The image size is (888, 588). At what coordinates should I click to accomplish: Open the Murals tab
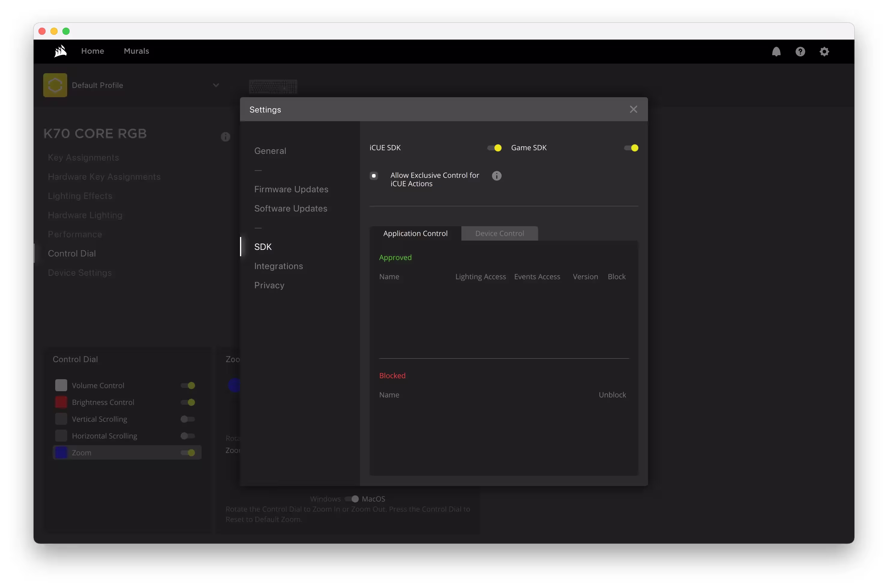pyautogui.click(x=136, y=51)
